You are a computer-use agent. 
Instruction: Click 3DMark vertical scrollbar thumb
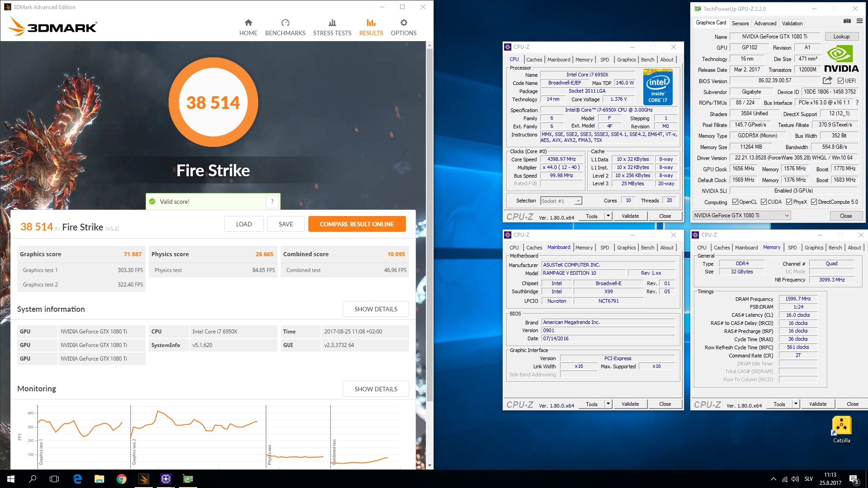pos(429,225)
